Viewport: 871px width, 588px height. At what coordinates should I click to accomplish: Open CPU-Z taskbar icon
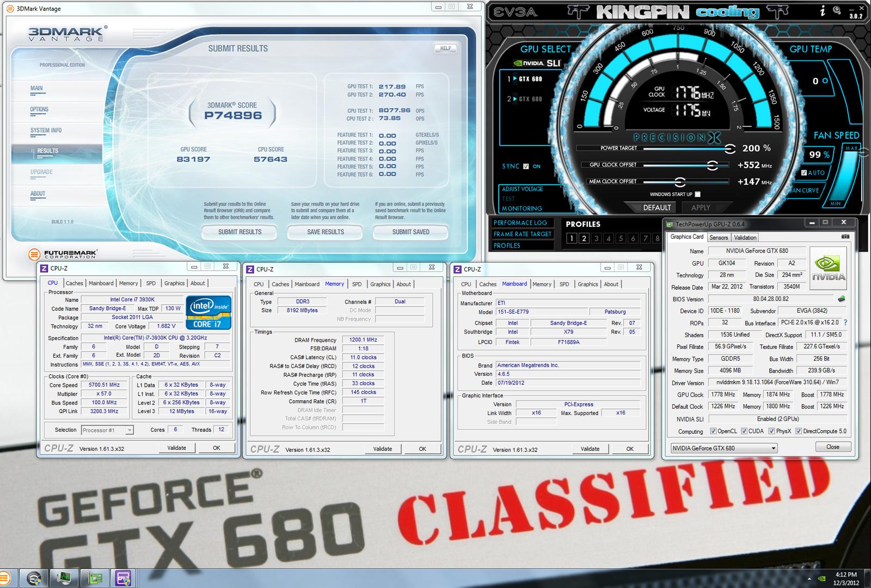click(x=122, y=578)
